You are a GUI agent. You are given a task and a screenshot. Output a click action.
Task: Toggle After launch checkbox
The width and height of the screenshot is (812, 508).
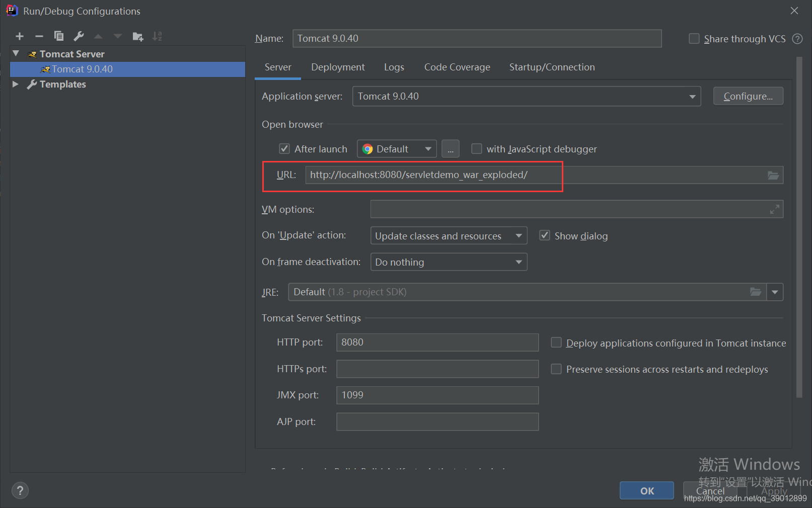coord(284,149)
